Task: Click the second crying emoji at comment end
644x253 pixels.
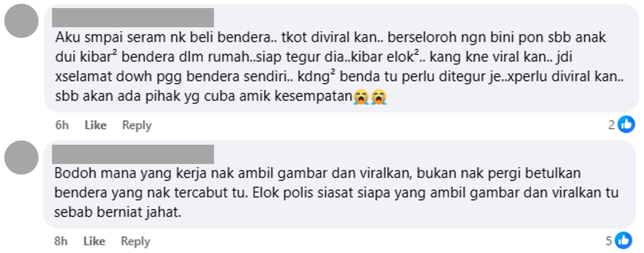Action: [x=379, y=97]
